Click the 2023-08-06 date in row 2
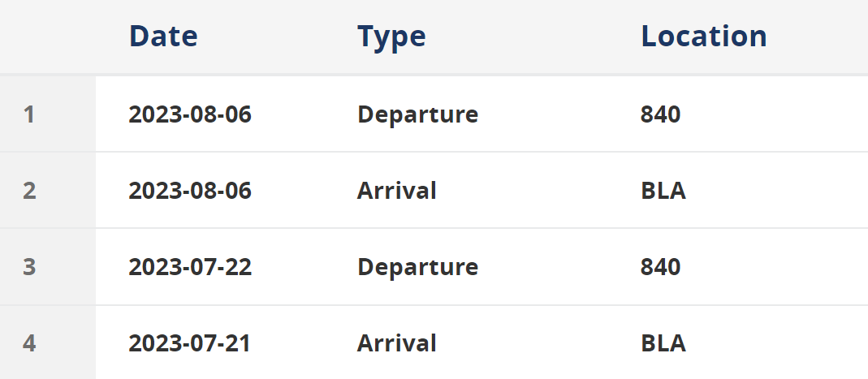The height and width of the screenshot is (379, 868). [x=190, y=191]
